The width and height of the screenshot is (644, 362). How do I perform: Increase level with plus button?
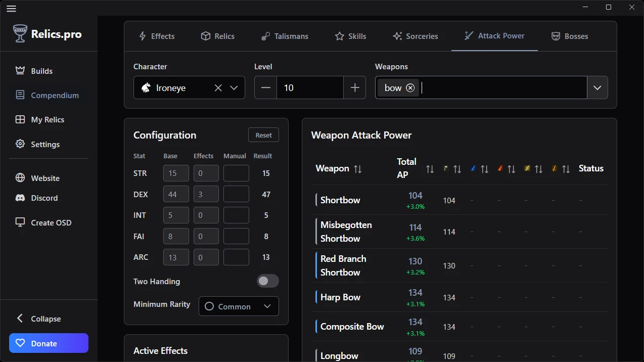pos(354,88)
